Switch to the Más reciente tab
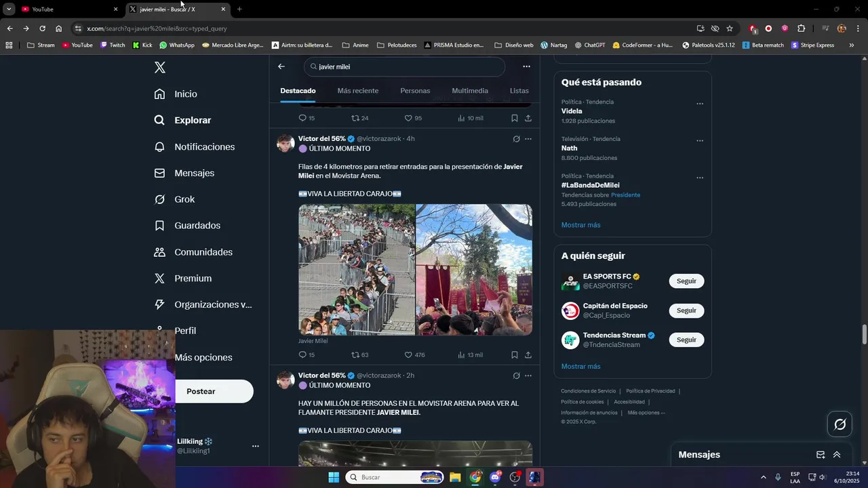This screenshot has height=488, width=868. point(358,91)
